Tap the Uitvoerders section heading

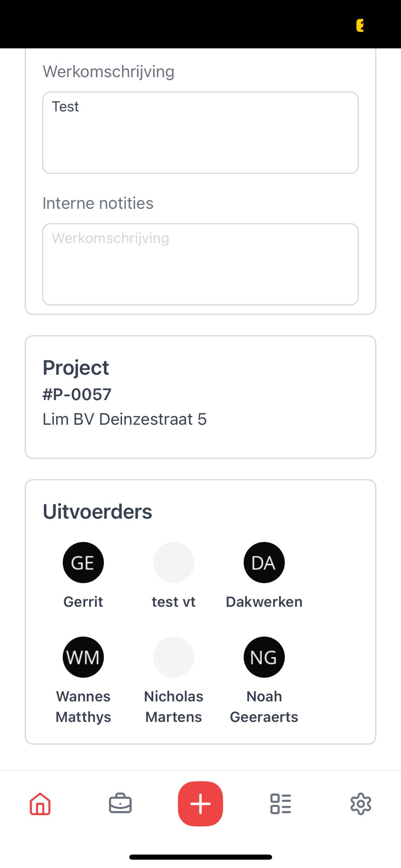click(97, 512)
